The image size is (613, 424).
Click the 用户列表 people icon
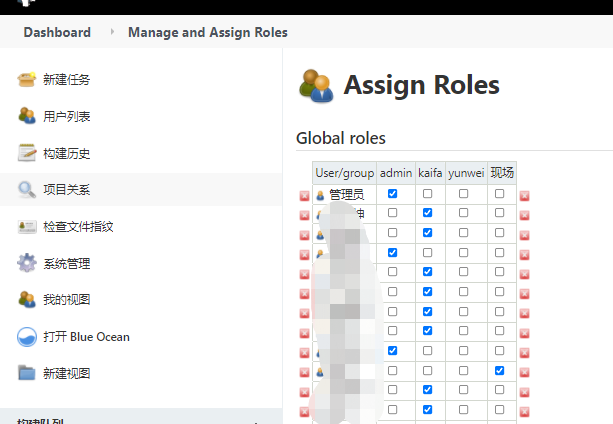click(x=27, y=116)
